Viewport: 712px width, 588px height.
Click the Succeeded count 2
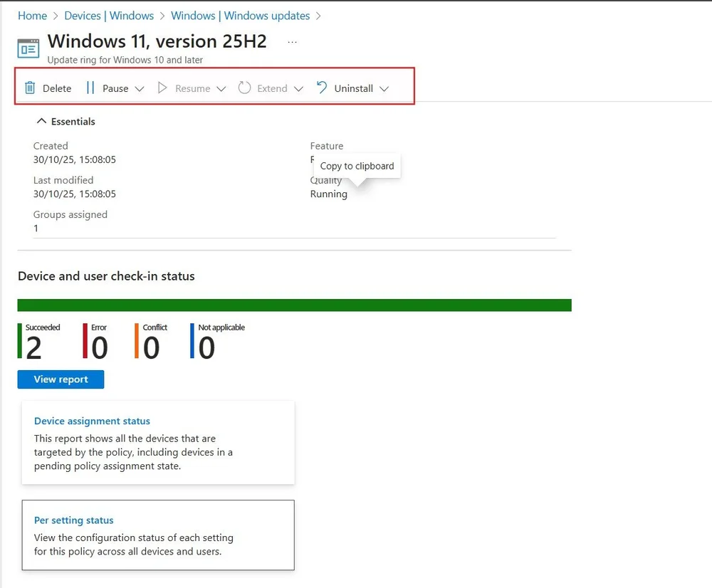pos(33,348)
